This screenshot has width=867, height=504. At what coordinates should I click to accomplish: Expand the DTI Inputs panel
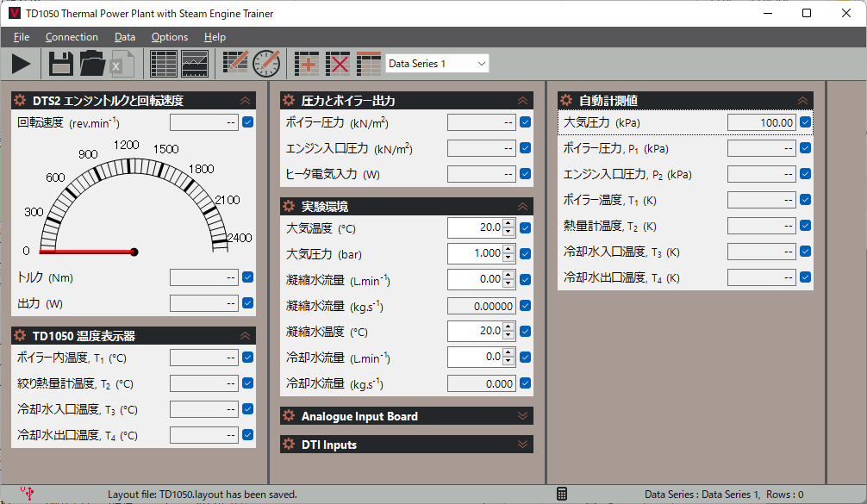[x=522, y=444]
